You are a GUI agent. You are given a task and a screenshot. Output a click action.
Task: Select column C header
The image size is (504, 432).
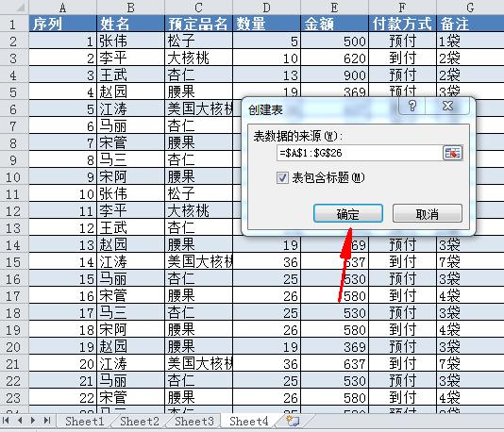click(198, 7)
